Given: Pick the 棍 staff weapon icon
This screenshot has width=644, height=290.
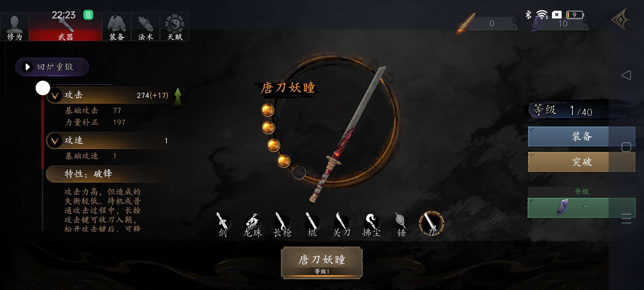Looking at the screenshot, I should tap(312, 224).
